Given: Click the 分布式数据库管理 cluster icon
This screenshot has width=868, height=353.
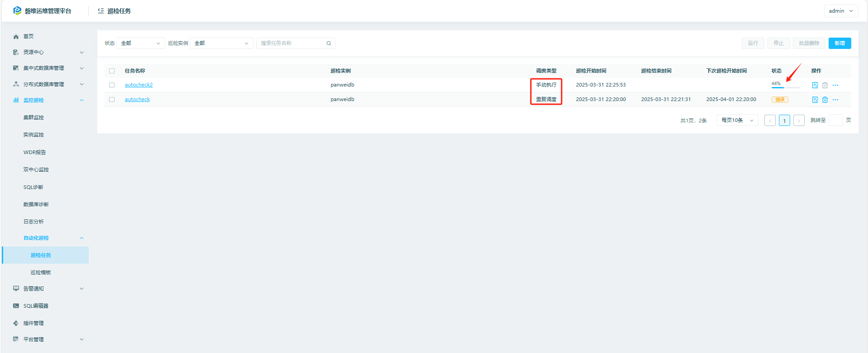Looking at the screenshot, I should [16, 84].
